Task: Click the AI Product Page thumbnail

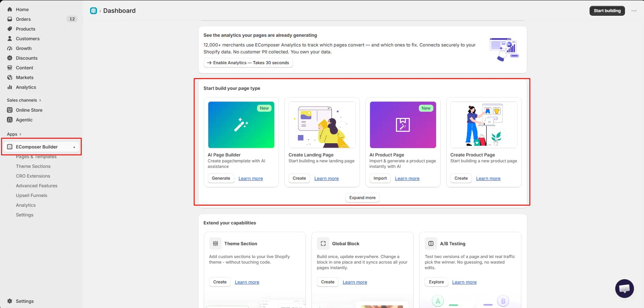Action: coord(403,125)
